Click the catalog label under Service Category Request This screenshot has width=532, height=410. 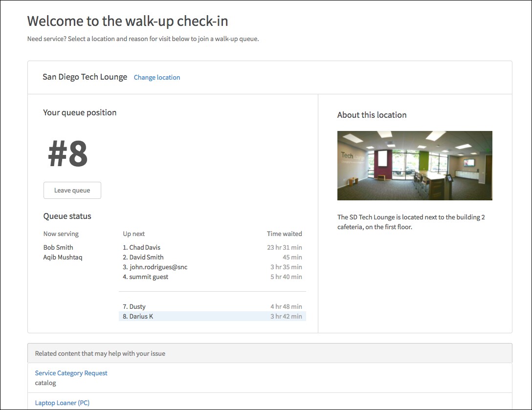click(x=45, y=383)
